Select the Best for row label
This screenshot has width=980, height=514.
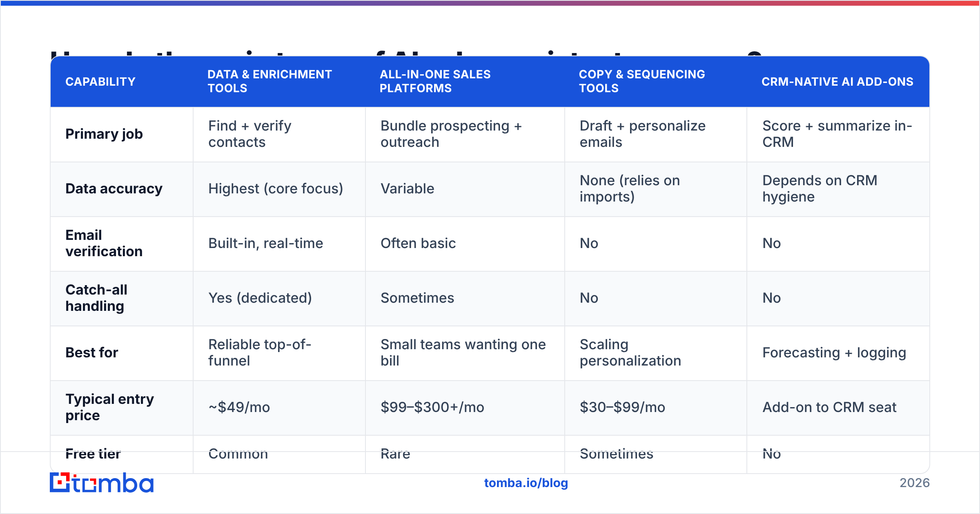point(92,353)
